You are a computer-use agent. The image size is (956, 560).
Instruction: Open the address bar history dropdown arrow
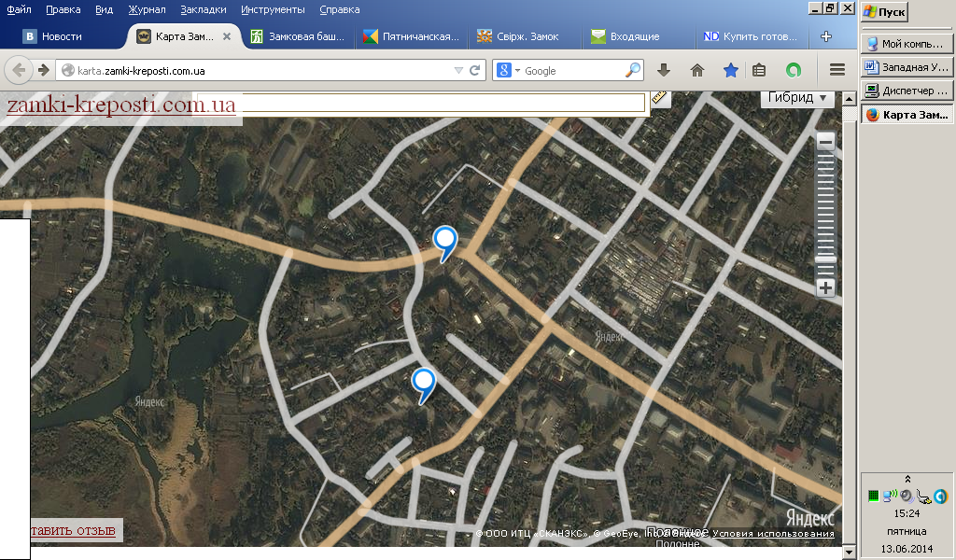pos(458,71)
